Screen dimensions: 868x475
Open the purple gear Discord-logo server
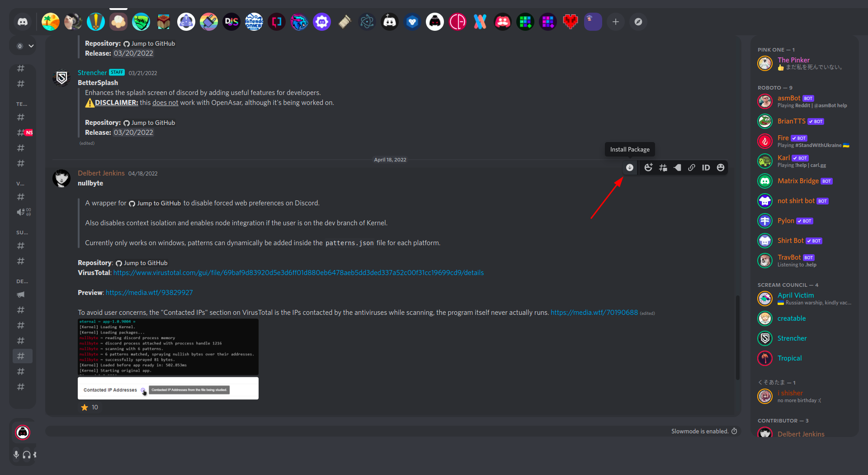(322, 22)
